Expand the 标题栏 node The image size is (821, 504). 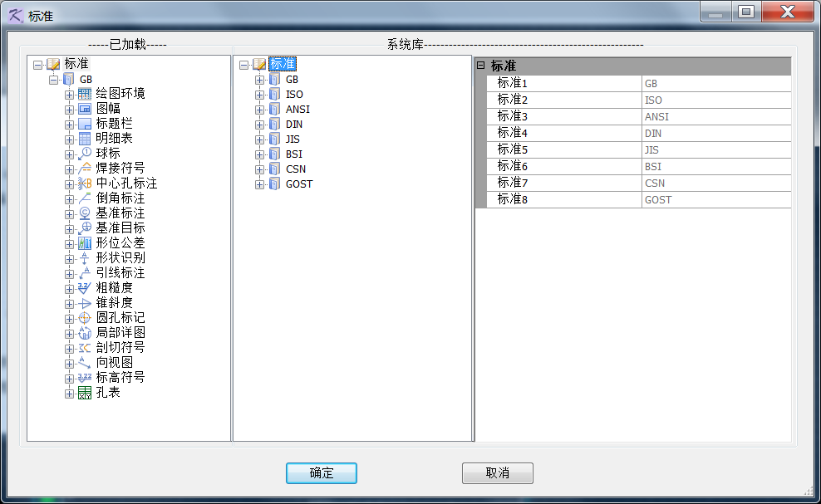click(x=69, y=125)
